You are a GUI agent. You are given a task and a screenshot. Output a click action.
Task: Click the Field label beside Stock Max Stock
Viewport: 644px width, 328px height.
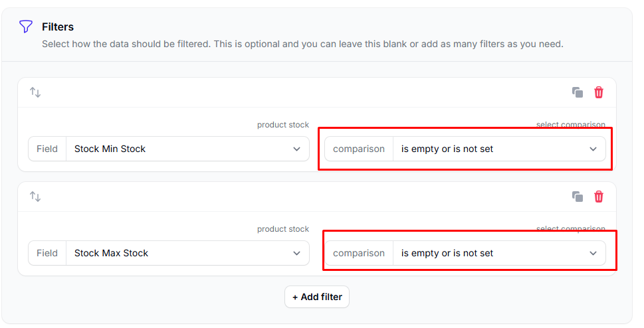pos(47,253)
